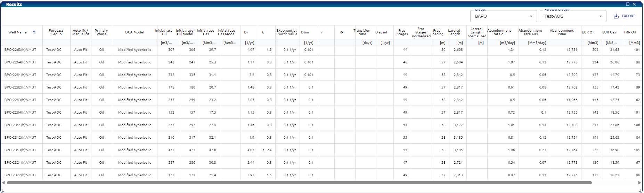Viewport: 644px width, 193px height.
Task: Click the Export download icon
Action: 616,16
